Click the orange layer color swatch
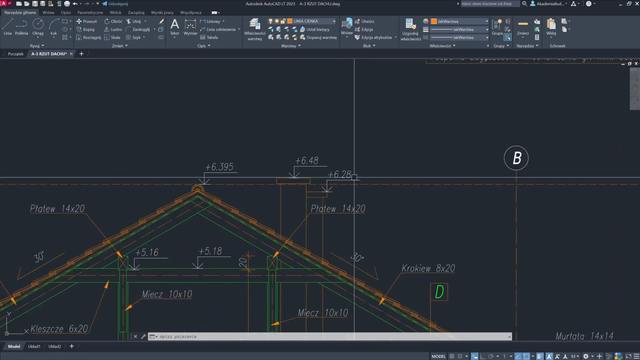640x360 pixels. click(x=290, y=21)
